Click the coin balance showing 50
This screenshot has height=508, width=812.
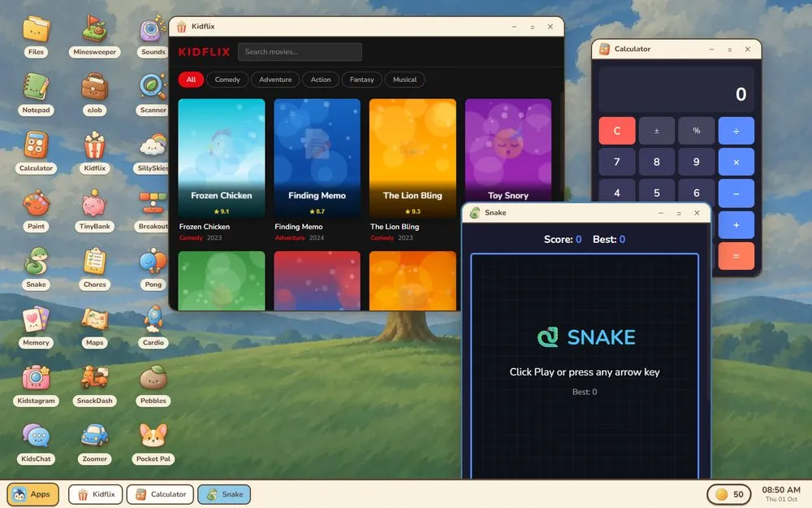point(729,494)
